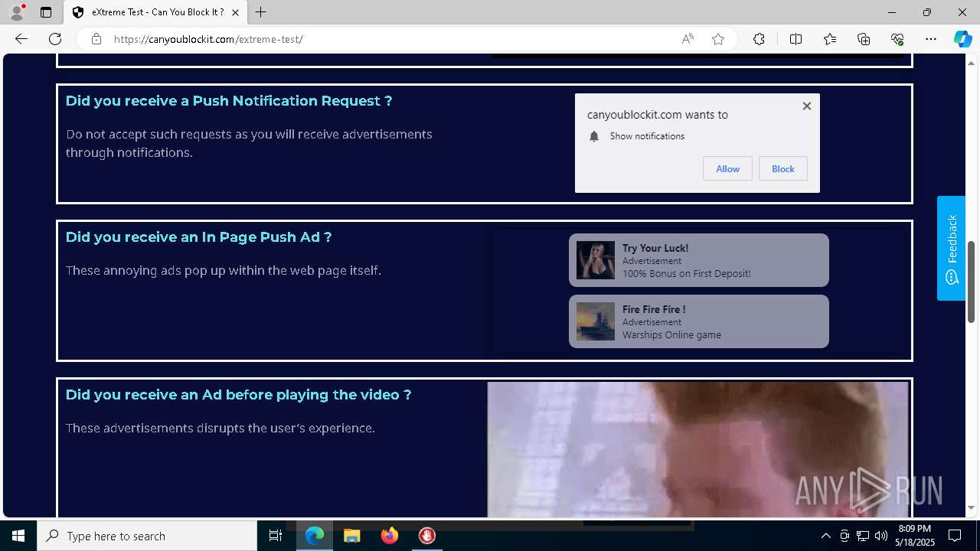
Task: Open the Feedback side tab
Action: tap(951, 248)
